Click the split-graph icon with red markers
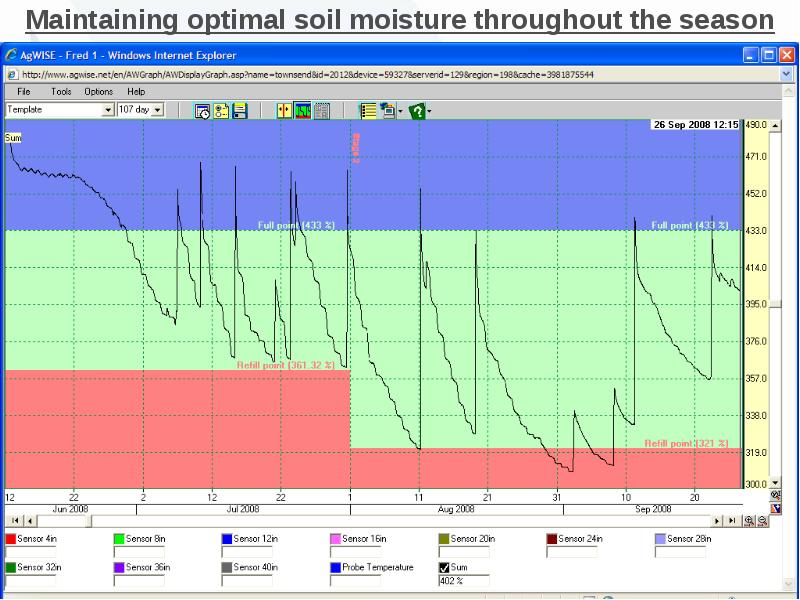This screenshot has width=800, height=600. (x=284, y=111)
